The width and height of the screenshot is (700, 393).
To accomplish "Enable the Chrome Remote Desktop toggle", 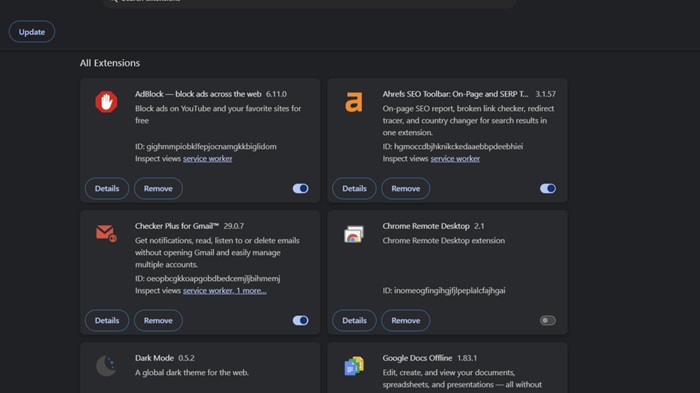I will coord(548,320).
